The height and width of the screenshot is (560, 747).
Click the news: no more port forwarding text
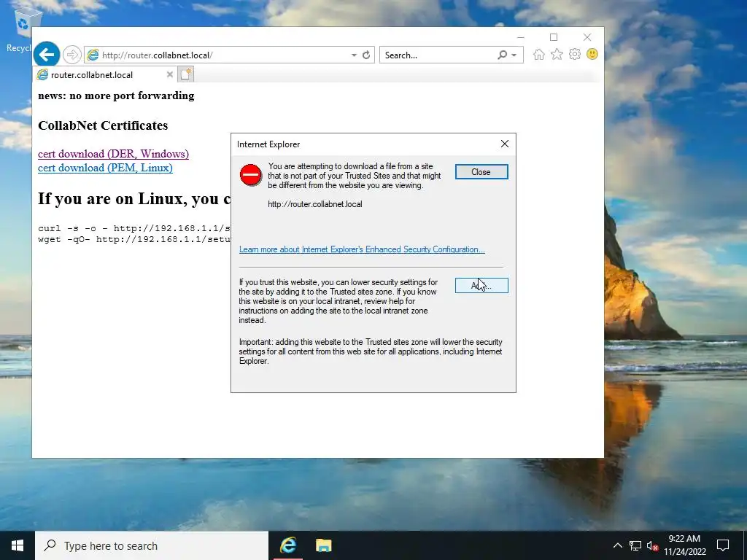116,96
